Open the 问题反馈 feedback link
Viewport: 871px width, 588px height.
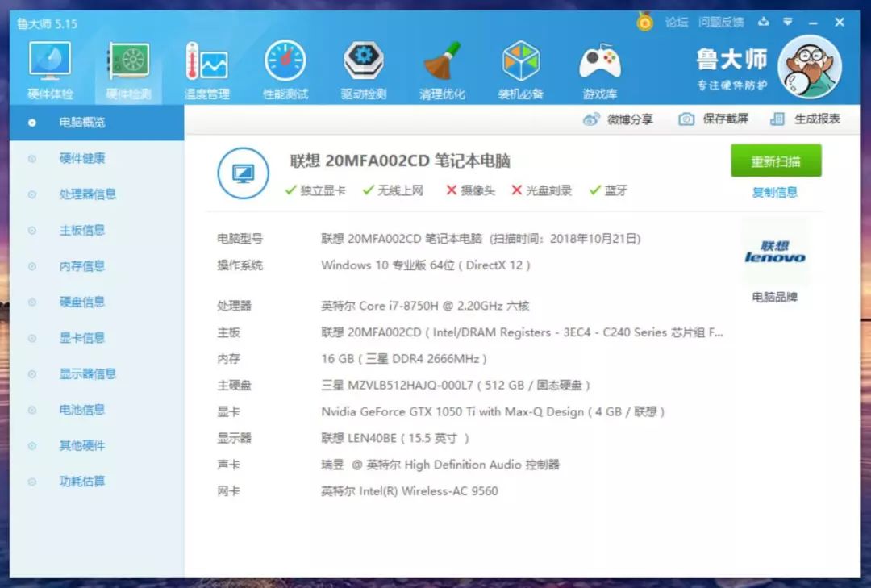(x=721, y=23)
